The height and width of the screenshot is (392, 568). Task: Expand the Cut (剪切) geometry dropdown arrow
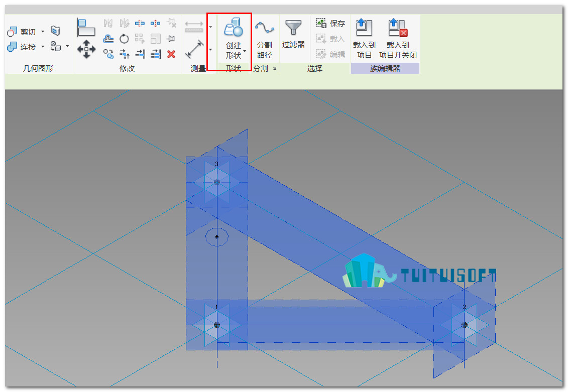click(x=43, y=32)
